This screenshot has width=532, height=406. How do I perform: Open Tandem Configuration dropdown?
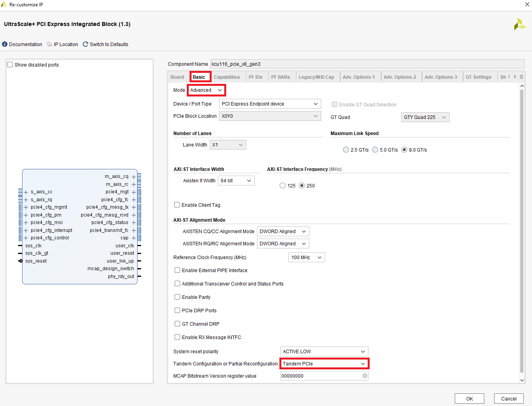[x=324, y=363]
